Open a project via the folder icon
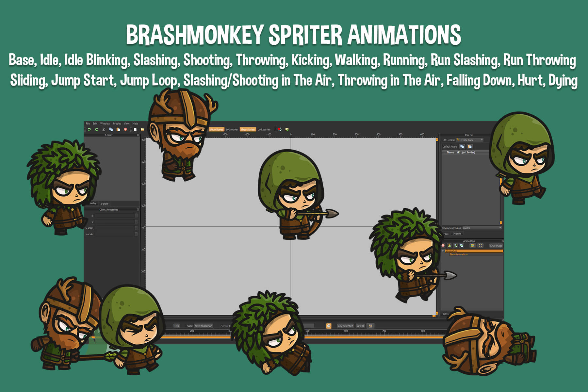588x392 pixels. pyautogui.click(x=142, y=129)
